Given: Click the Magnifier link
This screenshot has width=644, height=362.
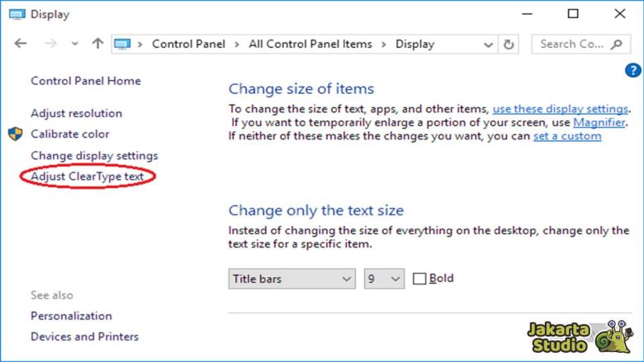Looking at the screenshot, I should tap(599, 122).
